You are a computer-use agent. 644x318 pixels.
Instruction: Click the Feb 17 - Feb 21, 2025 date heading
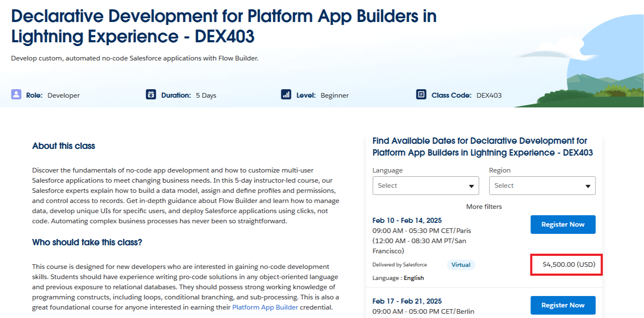coord(407,301)
